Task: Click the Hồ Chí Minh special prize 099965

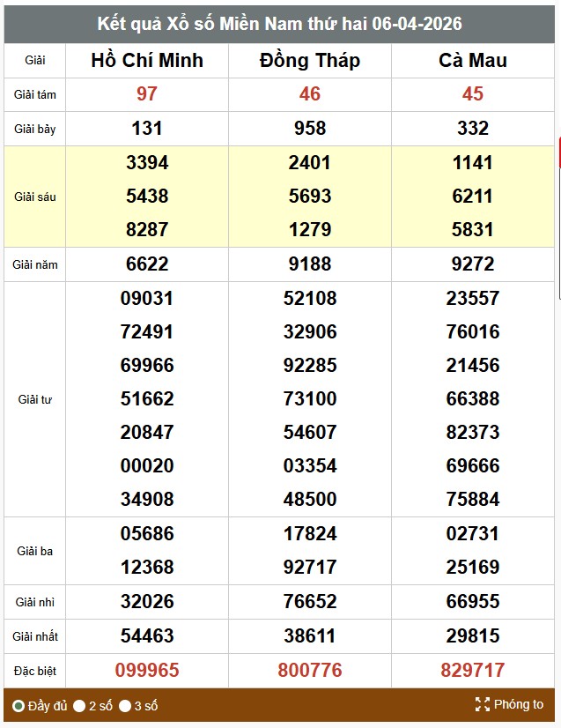Action: click(x=147, y=670)
